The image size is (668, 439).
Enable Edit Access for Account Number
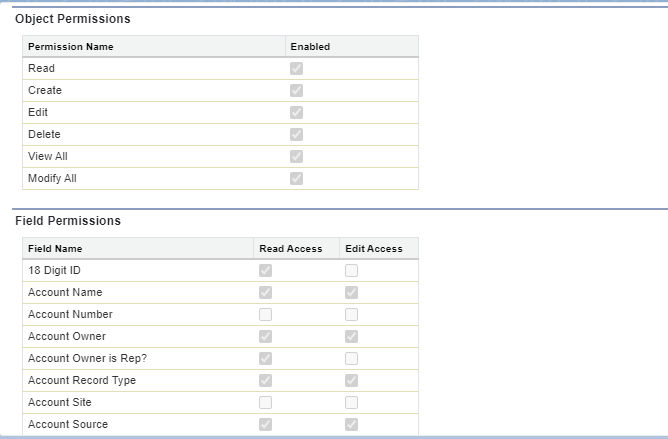click(x=351, y=315)
